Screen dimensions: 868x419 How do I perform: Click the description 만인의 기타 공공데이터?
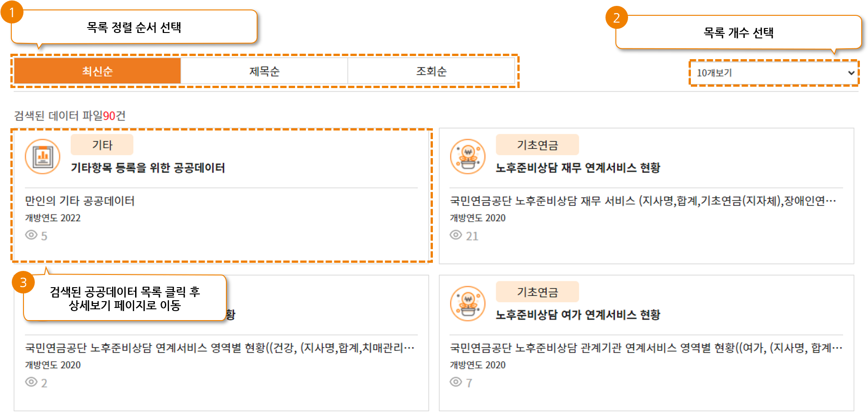click(80, 201)
